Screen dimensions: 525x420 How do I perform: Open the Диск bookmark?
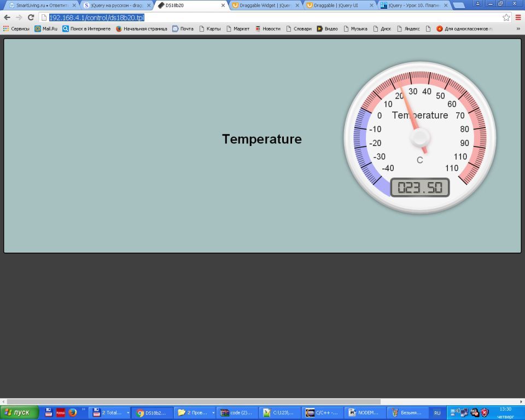point(382,29)
